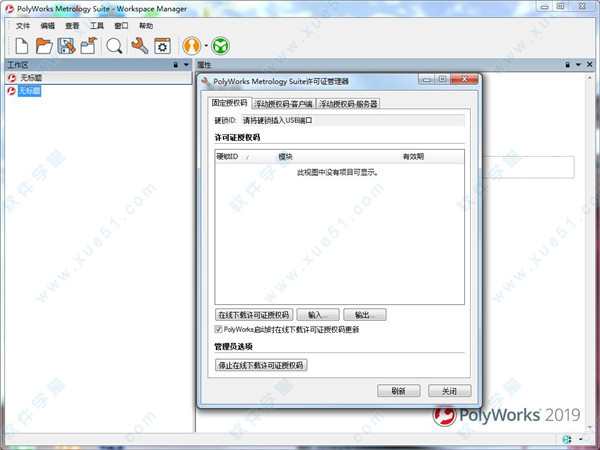600x450 pixels.
Task: Open the 编辑 menu
Action: (x=48, y=26)
